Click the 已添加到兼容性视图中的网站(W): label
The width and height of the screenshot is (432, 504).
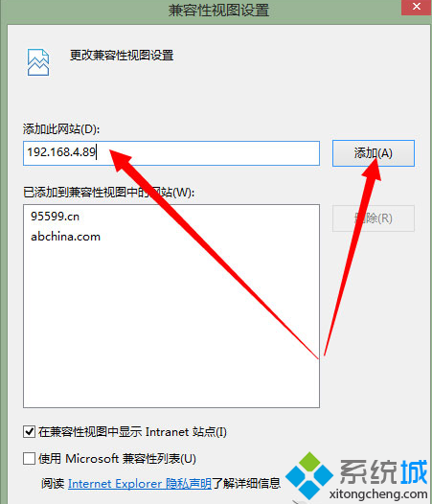pos(108,193)
